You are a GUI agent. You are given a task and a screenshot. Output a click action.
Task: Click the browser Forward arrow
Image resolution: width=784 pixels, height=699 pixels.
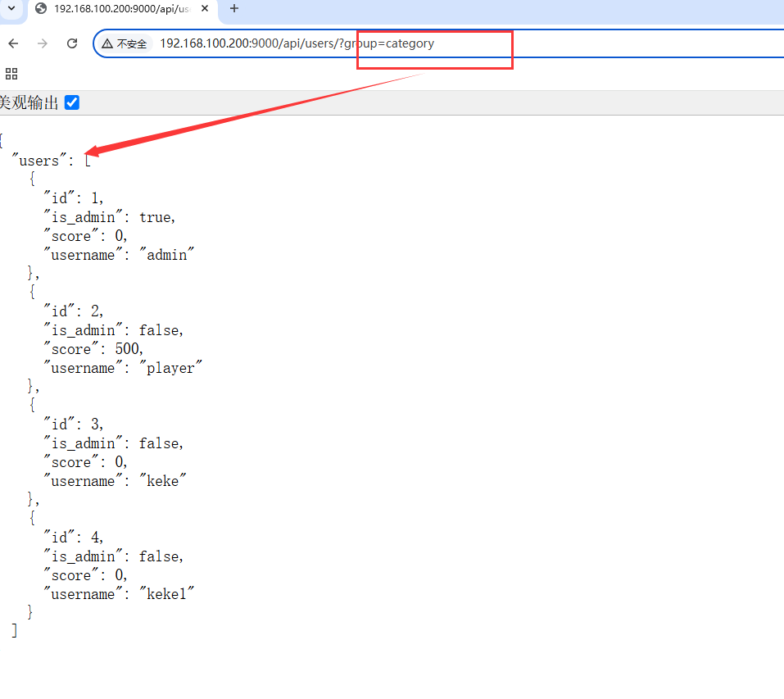point(43,43)
